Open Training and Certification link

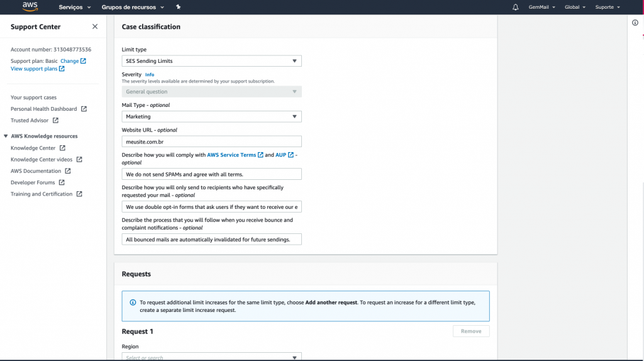42,194
